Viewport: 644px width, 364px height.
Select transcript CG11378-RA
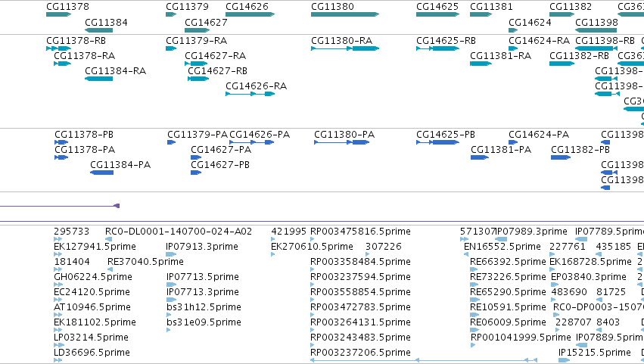pos(84,56)
